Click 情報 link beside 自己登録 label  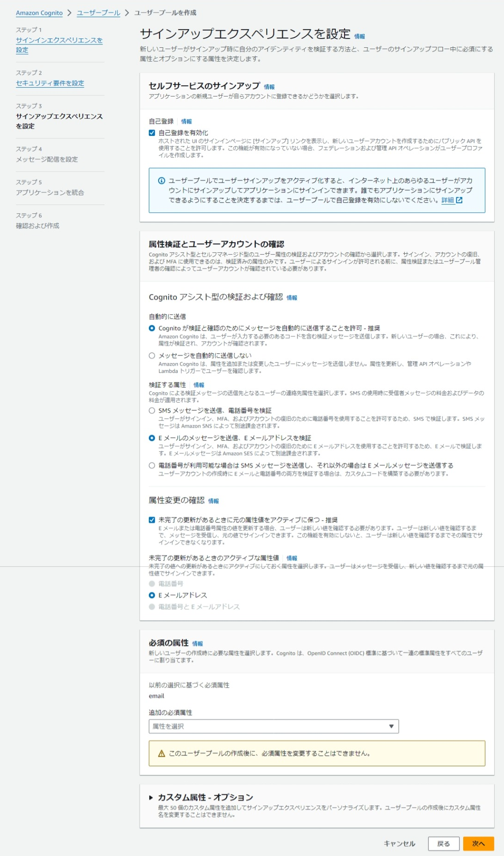coord(186,121)
